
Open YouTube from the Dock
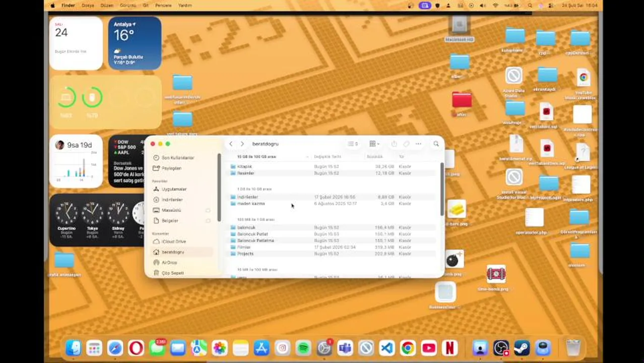(429, 348)
